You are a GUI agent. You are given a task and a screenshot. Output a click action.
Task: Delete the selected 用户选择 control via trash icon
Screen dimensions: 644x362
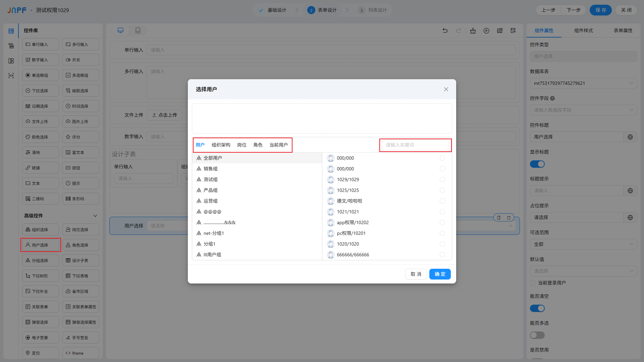[x=509, y=218]
